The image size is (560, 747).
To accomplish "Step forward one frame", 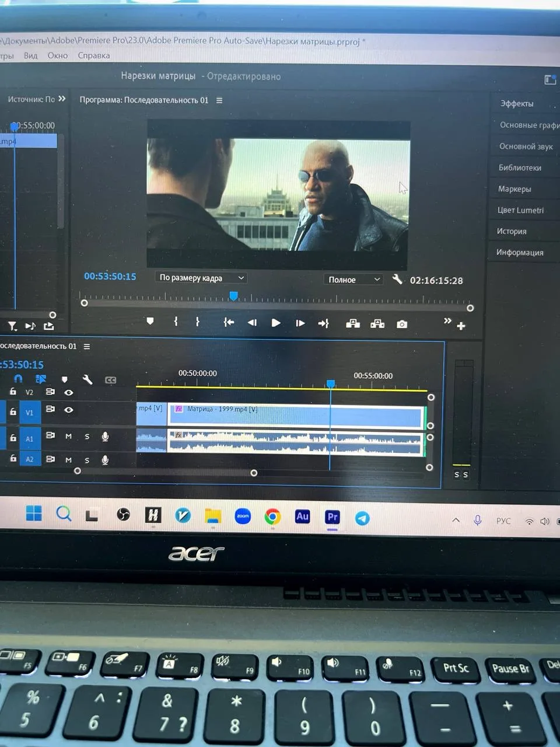I will pos(300,323).
